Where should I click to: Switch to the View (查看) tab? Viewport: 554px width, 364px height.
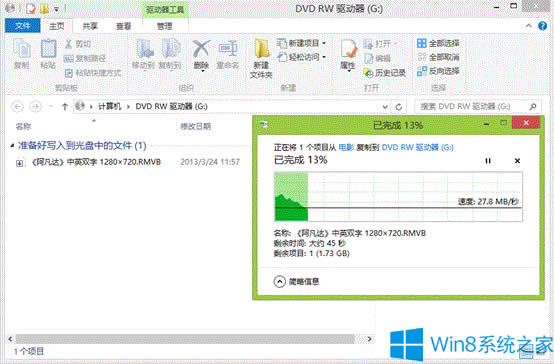[x=124, y=26]
